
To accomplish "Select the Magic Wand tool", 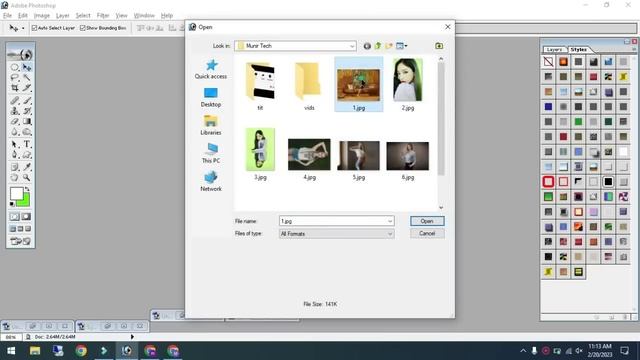I will [27, 78].
